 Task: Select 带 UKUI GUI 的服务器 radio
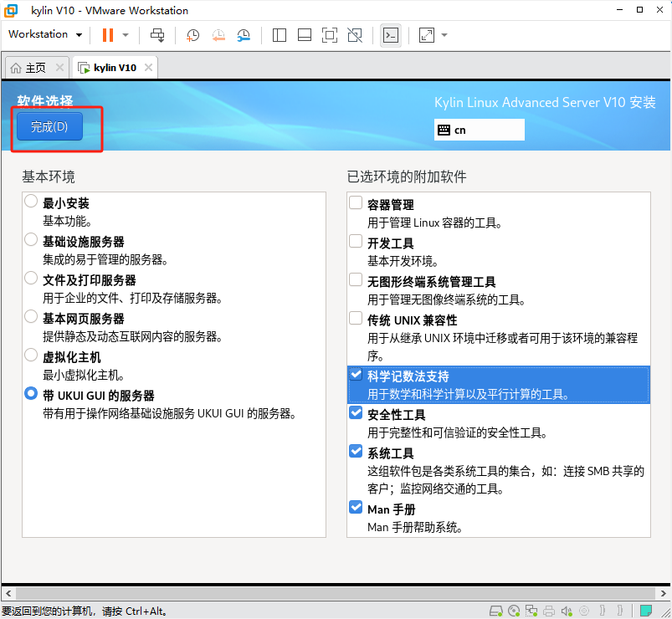tap(31, 393)
